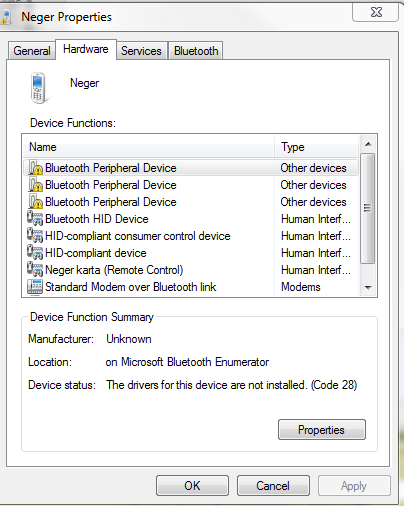
Task: Click HID-compliant consumer control device icon
Action: [35, 235]
